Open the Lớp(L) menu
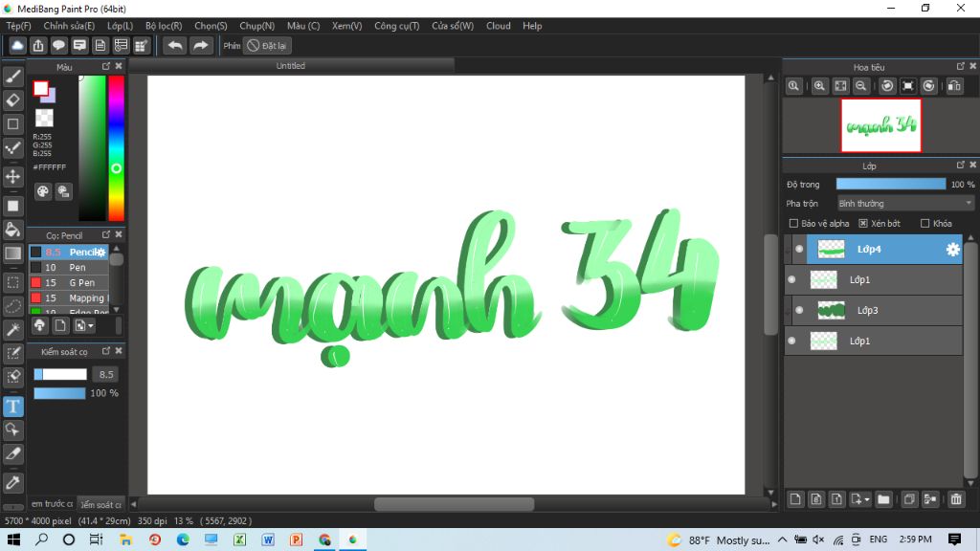This screenshot has height=551, width=980. (x=120, y=26)
